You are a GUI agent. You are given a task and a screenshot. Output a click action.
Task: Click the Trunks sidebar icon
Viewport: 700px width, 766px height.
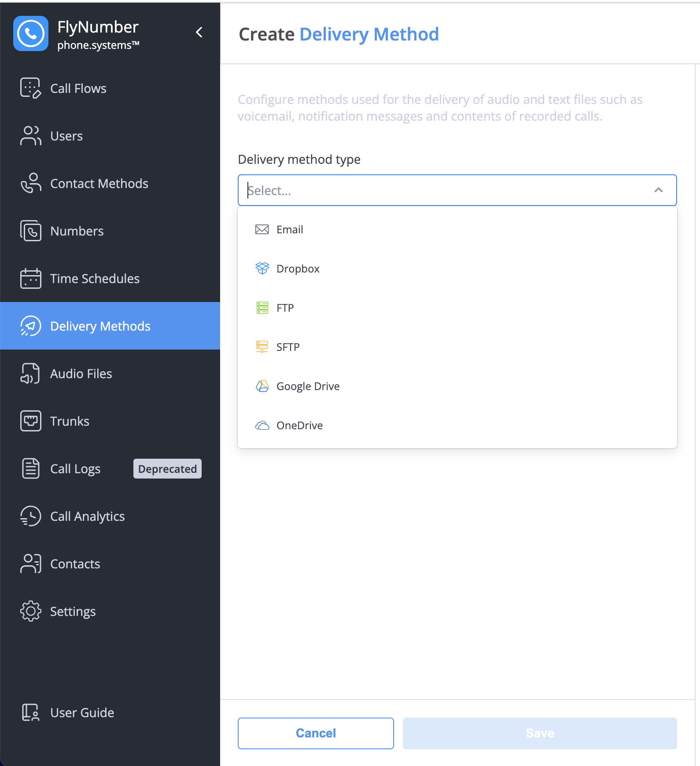pyautogui.click(x=31, y=421)
